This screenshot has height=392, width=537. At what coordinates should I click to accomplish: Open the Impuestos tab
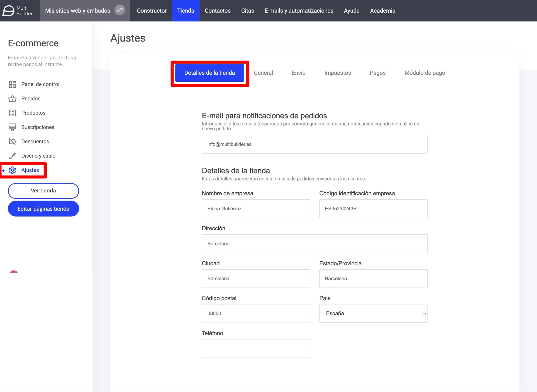[337, 73]
